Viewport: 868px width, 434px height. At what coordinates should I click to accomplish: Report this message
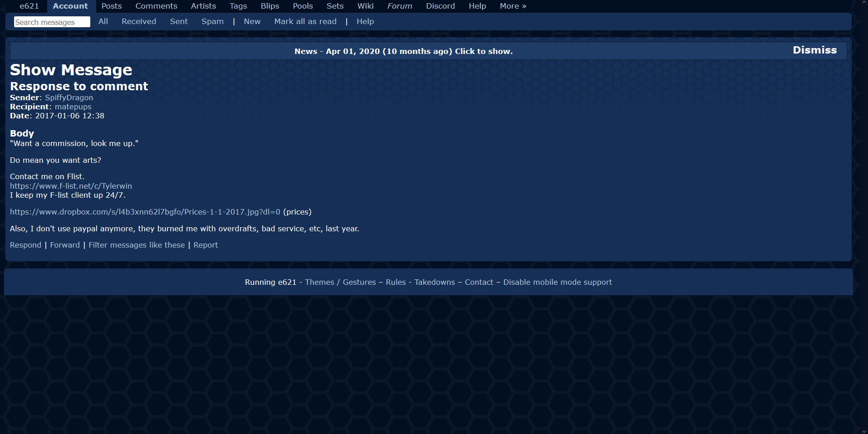(x=206, y=245)
